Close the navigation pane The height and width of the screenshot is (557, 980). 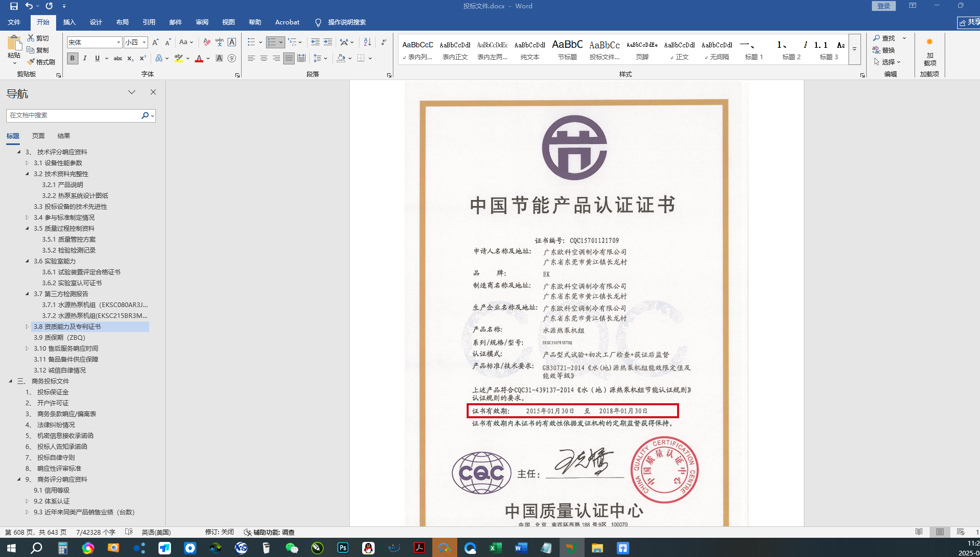click(153, 92)
